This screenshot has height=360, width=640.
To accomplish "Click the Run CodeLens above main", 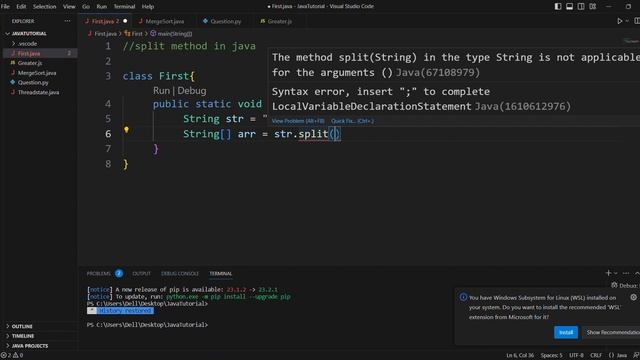I will click(161, 91).
